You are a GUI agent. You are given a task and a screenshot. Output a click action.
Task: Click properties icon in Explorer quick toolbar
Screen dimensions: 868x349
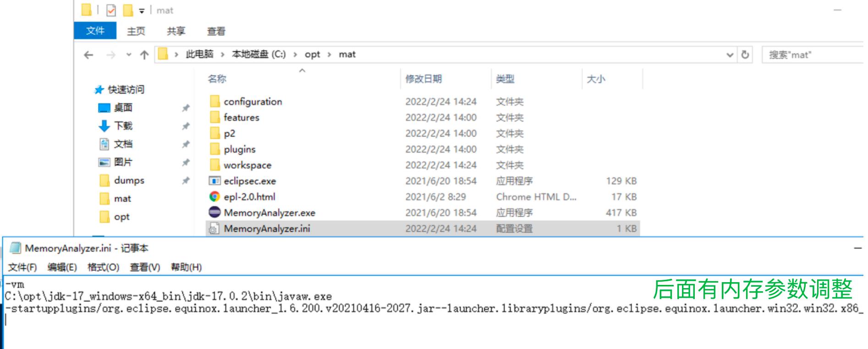pos(111,10)
